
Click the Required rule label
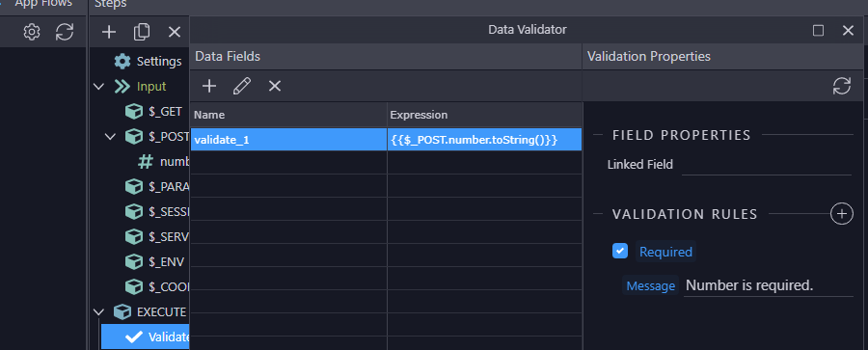click(665, 252)
